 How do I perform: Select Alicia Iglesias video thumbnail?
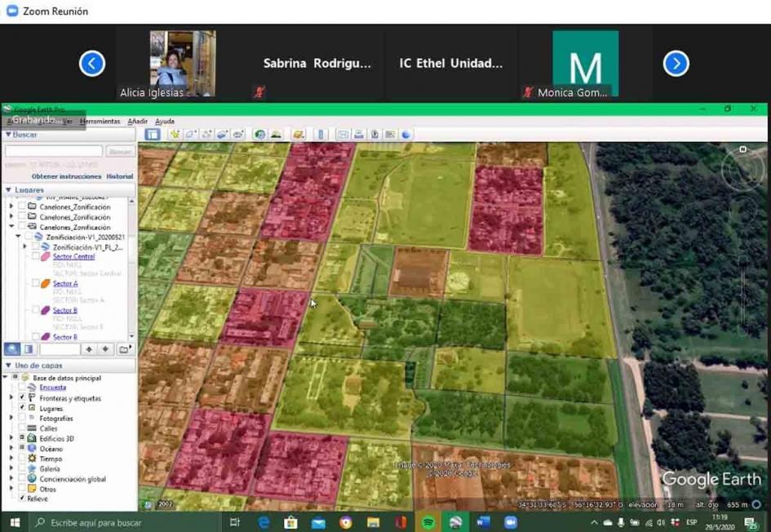[x=183, y=63]
